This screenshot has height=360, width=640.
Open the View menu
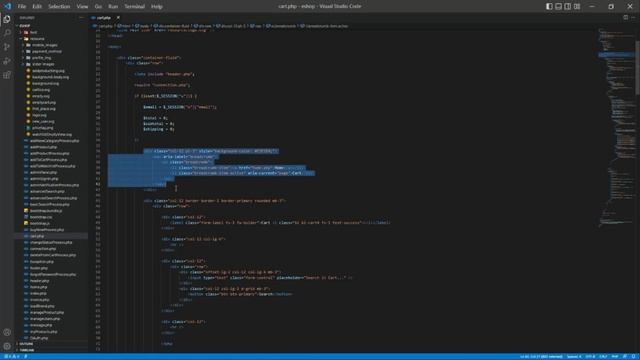click(82, 7)
